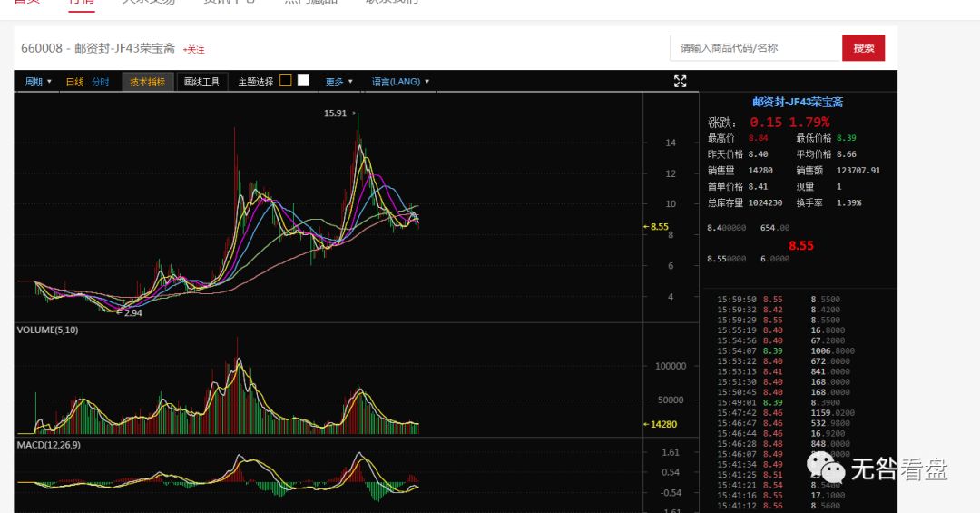Screen dimensions: 980x513
Task: Click the 14280 volume axis label
Action: coord(661,424)
